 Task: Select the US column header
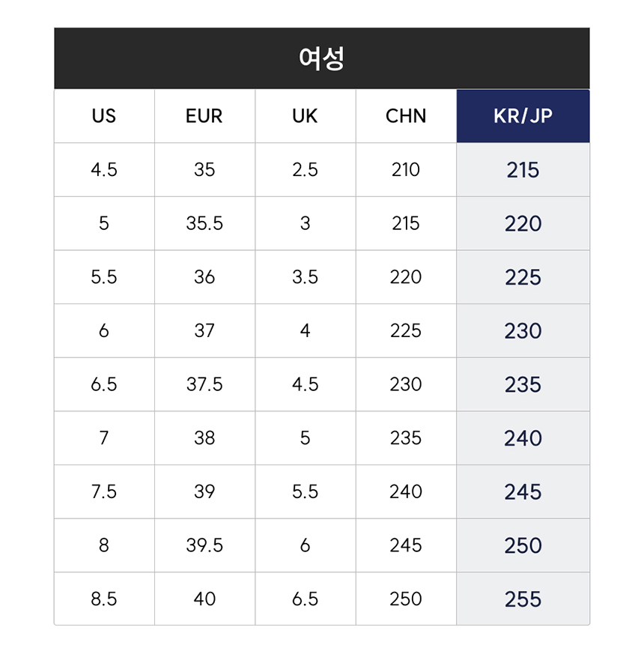[x=104, y=116]
